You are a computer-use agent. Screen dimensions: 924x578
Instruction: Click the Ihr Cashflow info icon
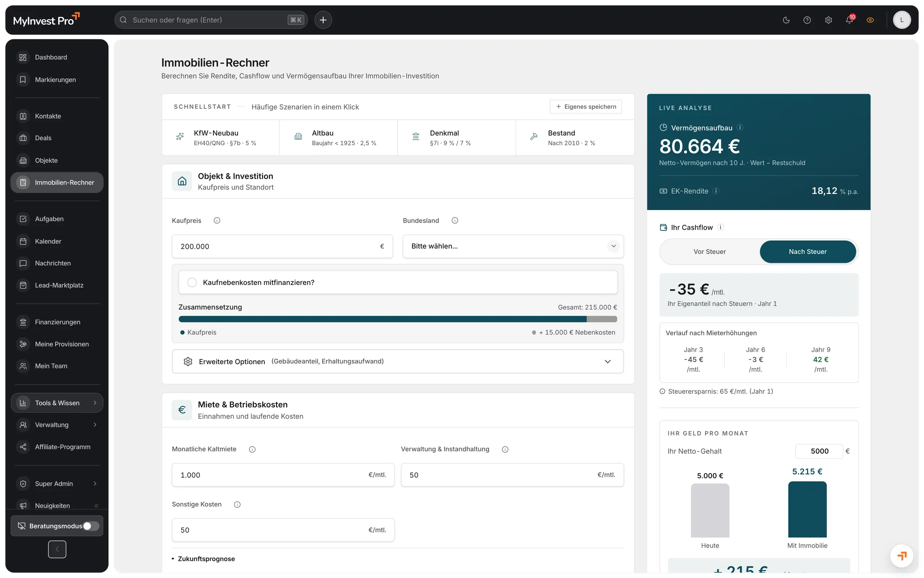(x=720, y=227)
